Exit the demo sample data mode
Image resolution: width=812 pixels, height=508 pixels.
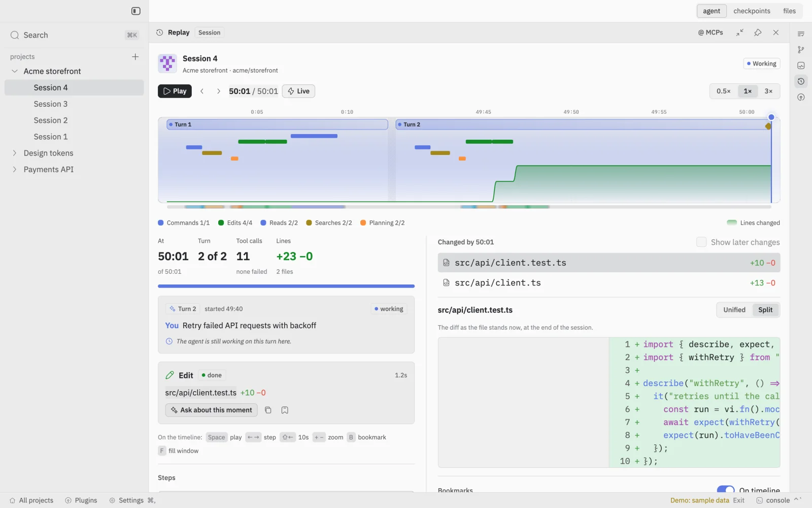(738, 500)
